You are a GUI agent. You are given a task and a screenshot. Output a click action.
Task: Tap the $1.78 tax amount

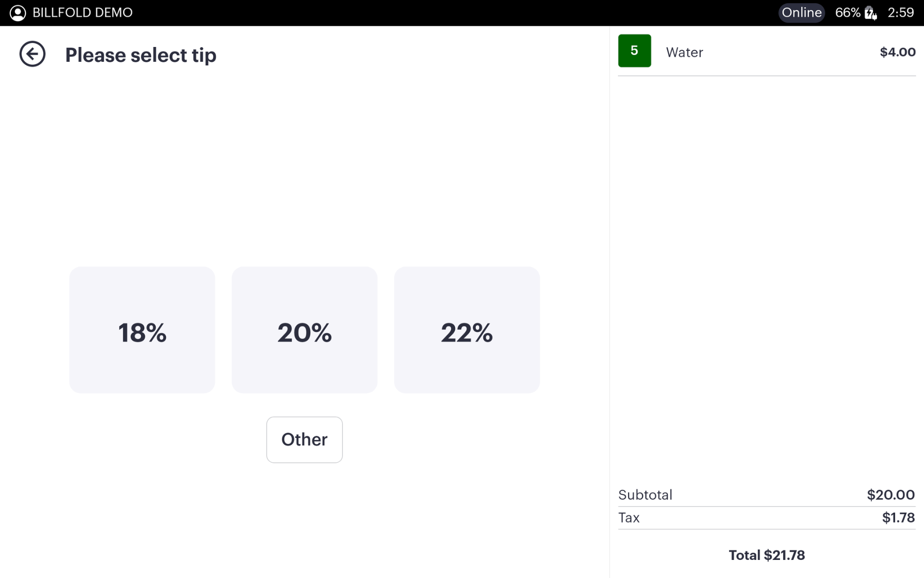click(x=898, y=517)
